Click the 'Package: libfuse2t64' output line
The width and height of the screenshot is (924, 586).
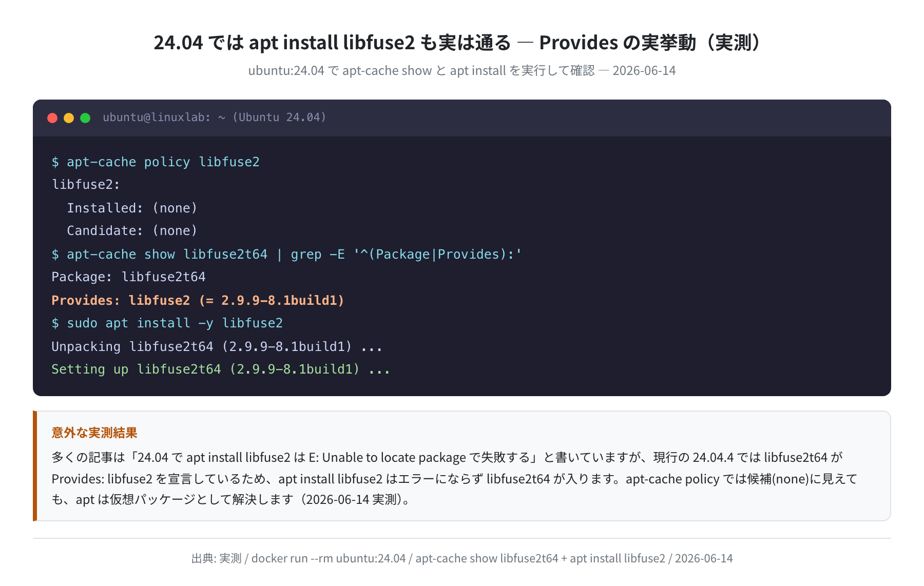tap(128, 277)
